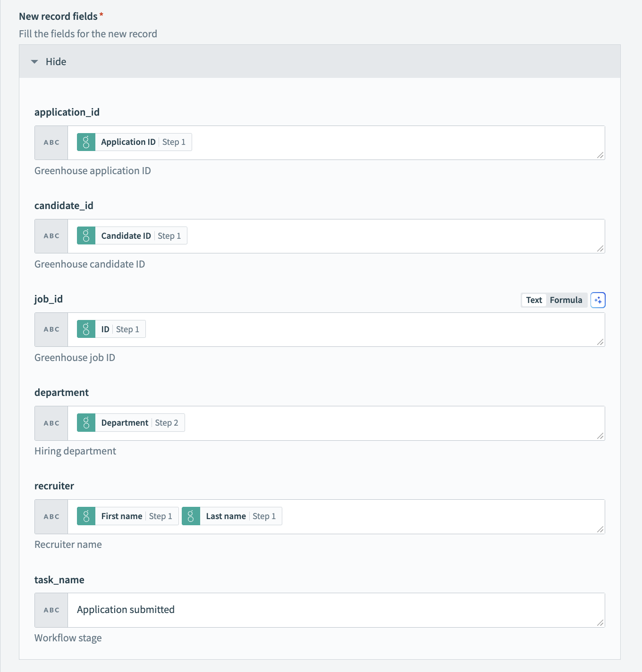Viewport: 642px width, 672px height.
Task: Click Greenhouse icon on First name pill
Action: (x=86, y=516)
